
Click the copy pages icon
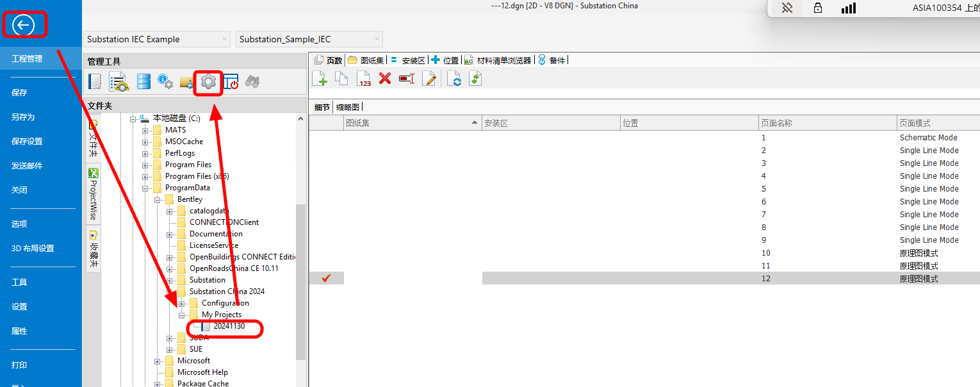(x=342, y=79)
